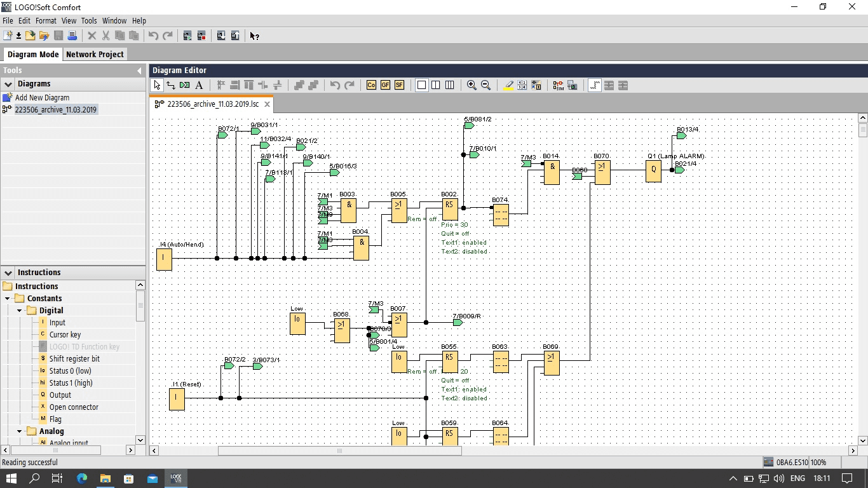868x488 pixels.
Task: Open File Explorer from taskbar
Action: tap(105, 478)
